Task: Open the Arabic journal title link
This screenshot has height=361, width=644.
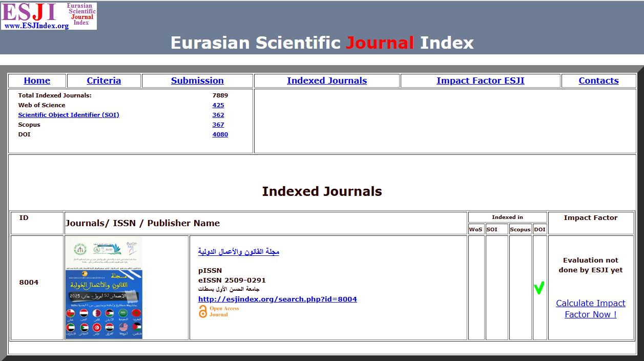Action: pos(239,252)
